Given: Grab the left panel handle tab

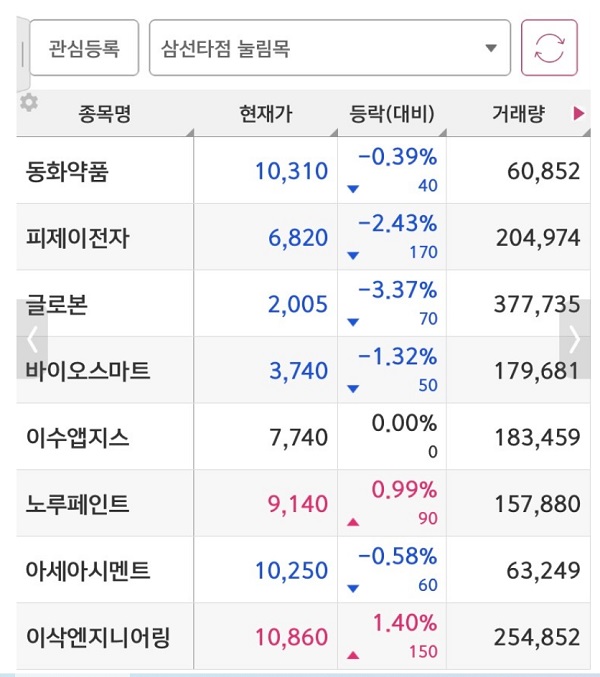Looking at the screenshot, I should (23, 54).
